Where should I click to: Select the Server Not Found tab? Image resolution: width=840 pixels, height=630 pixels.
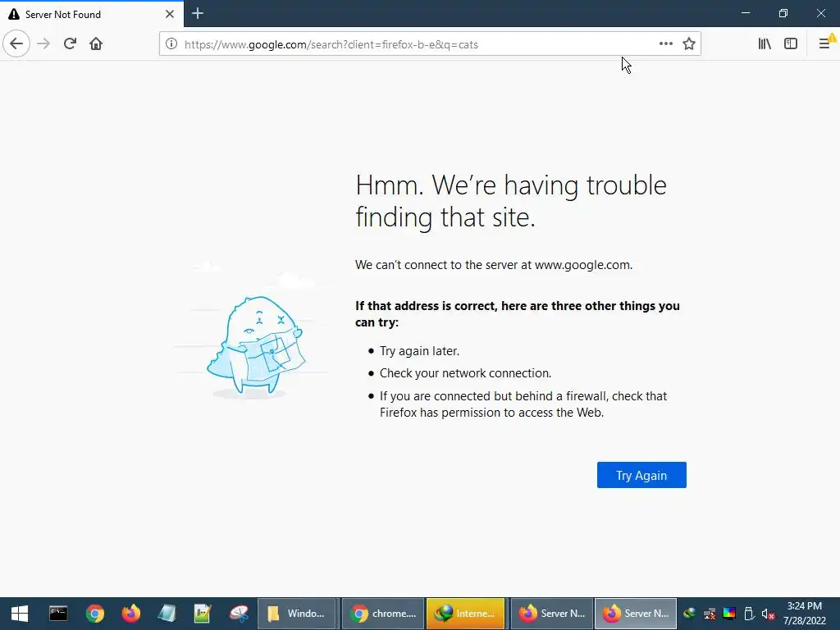coord(91,14)
